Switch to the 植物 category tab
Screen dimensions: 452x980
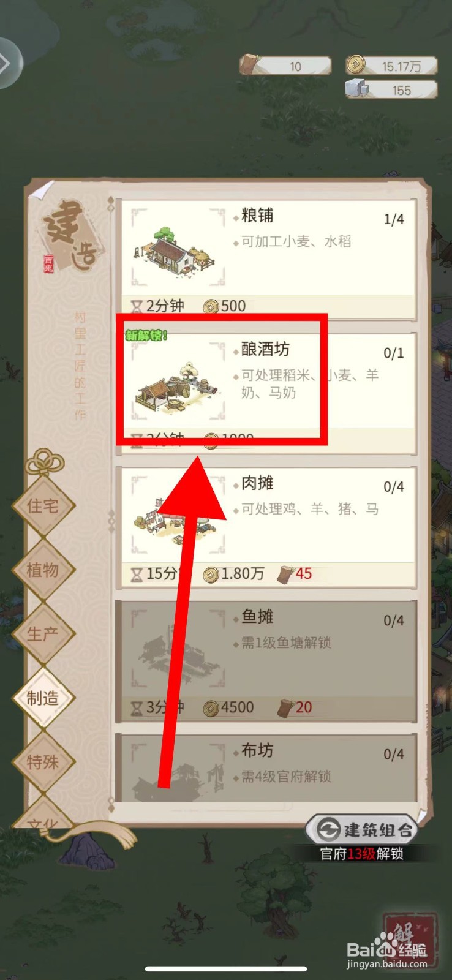(43, 570)
